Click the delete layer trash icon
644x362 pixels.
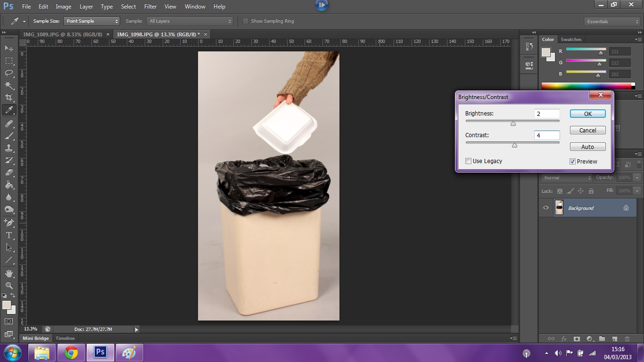click(x=627, y=338)
